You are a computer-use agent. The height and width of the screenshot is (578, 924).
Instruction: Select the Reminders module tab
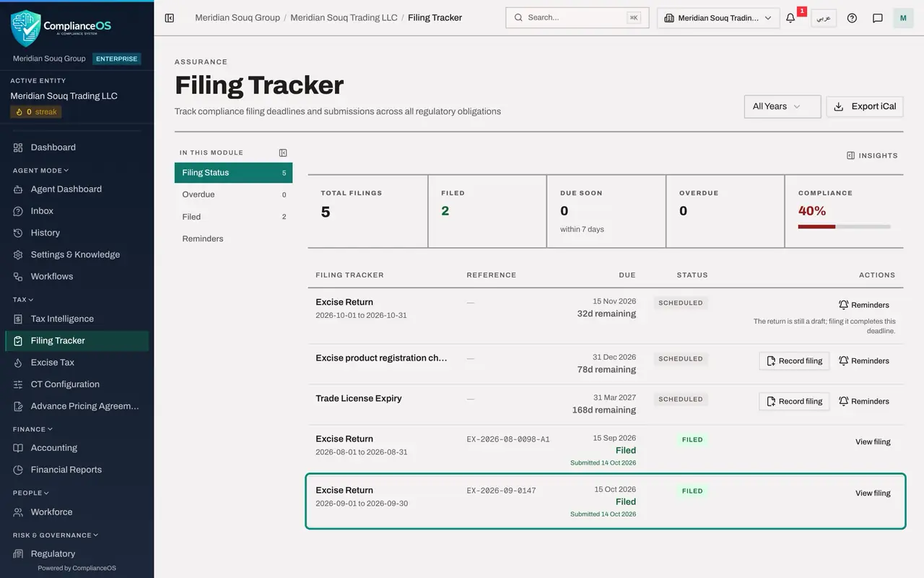coord(233,238)
